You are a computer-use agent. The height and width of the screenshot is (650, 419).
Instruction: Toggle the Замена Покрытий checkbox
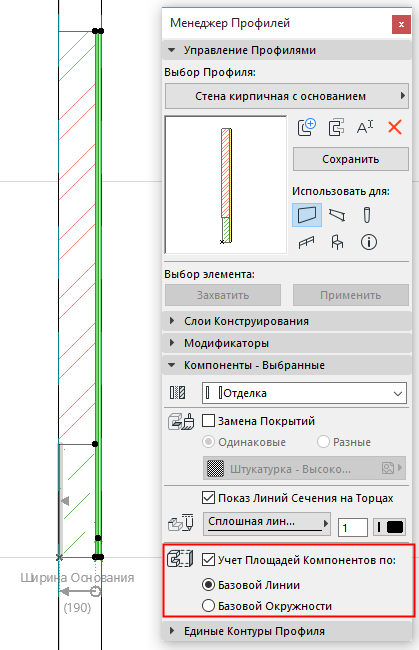click(208, 421)
